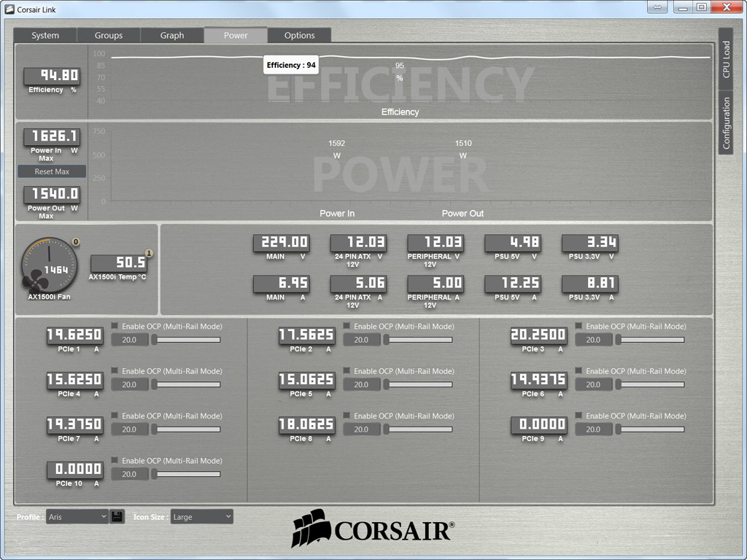Click the PCIe 3 current 20.2500 readout
Screen dimensions: 747x560
(x=539, y=335)
